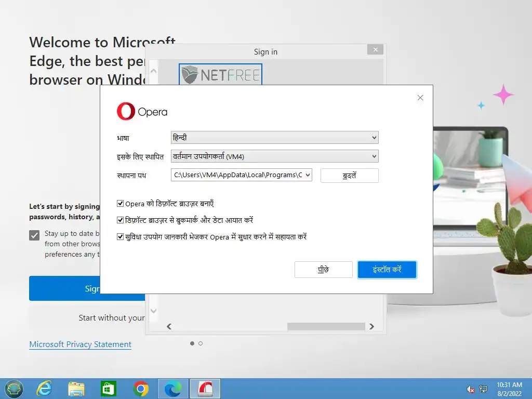The image size is (532, 399).
Task: Open File Explorer from taskbar
Action: [x=76, y=389]
